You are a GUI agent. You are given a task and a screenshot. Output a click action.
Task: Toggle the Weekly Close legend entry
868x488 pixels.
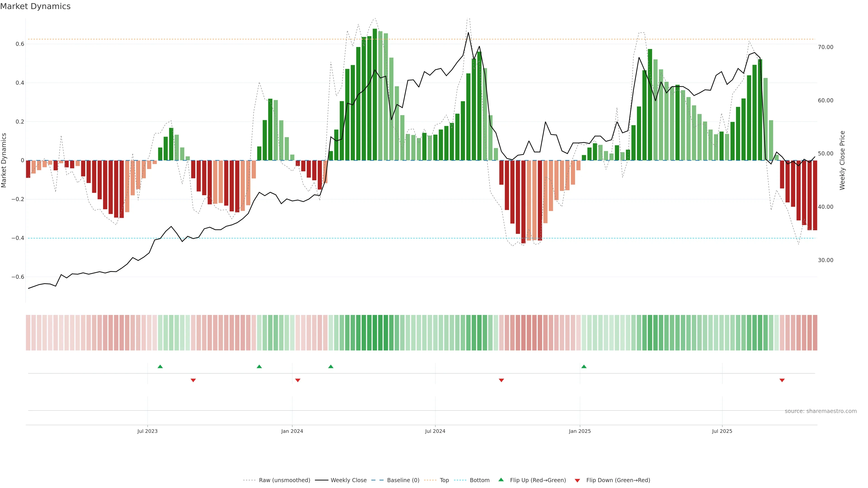pos(348,480)
